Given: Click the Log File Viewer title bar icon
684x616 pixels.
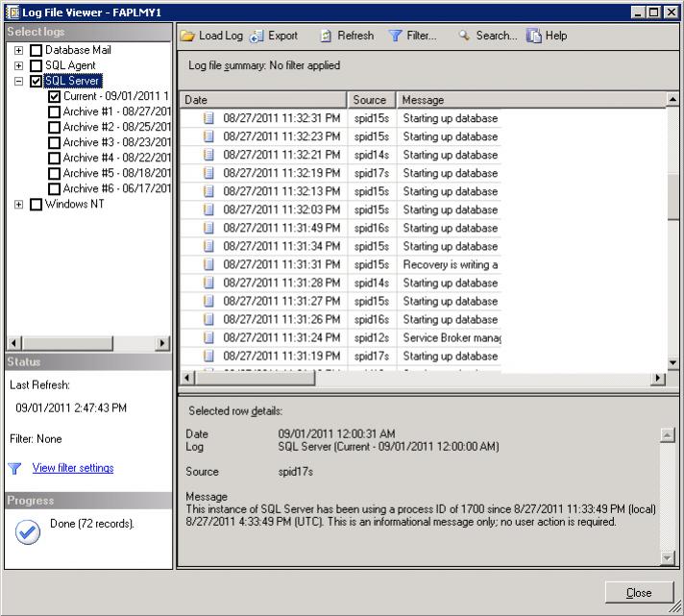Looking at the screenshot, I should point(12,12).
